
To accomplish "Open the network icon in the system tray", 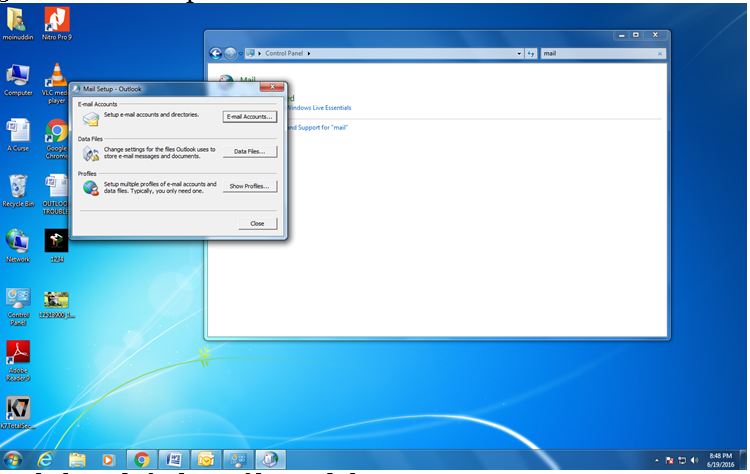I will 682,460.
